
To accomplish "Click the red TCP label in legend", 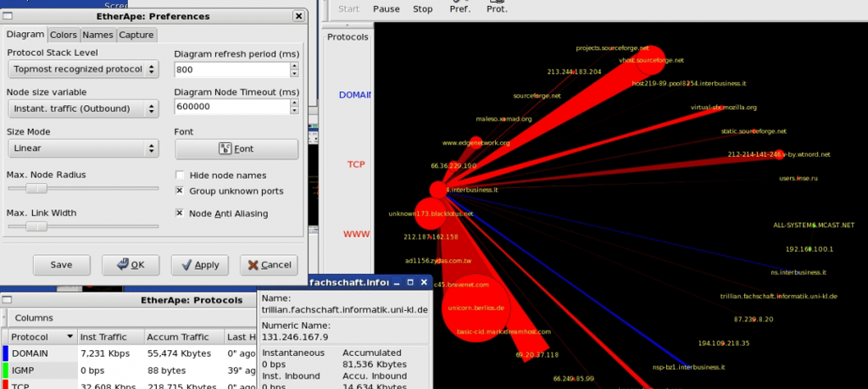I will click(x=356, y=164).
